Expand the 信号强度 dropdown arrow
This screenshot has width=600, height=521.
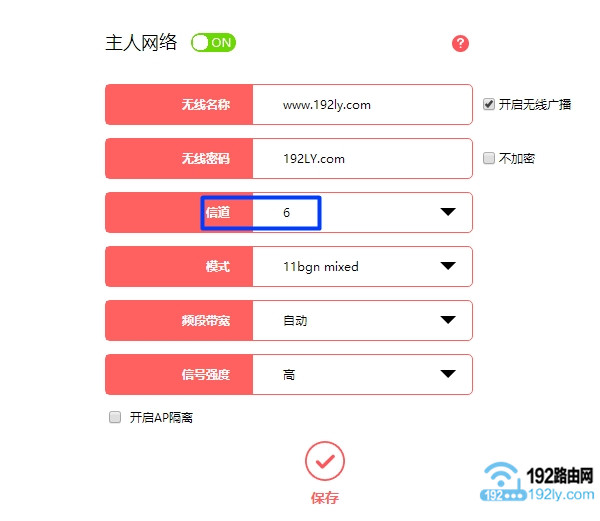[448, 374]
